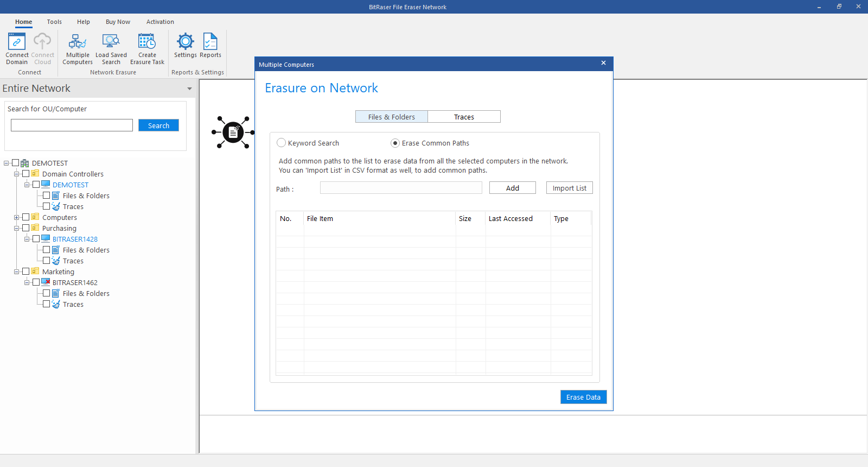Open the Entire Network dropdown arrow
The image size is (868, 467).
click(x=189, y=89)
